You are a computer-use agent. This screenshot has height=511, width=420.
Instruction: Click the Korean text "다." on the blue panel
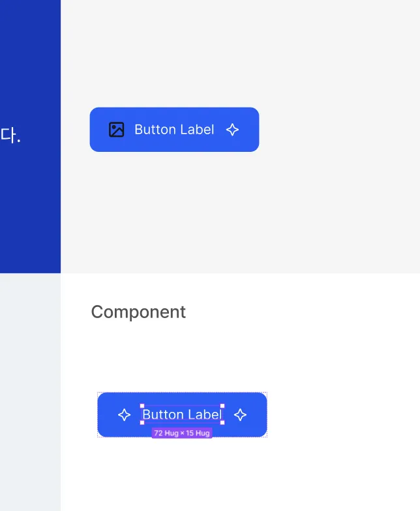(10, 136)
